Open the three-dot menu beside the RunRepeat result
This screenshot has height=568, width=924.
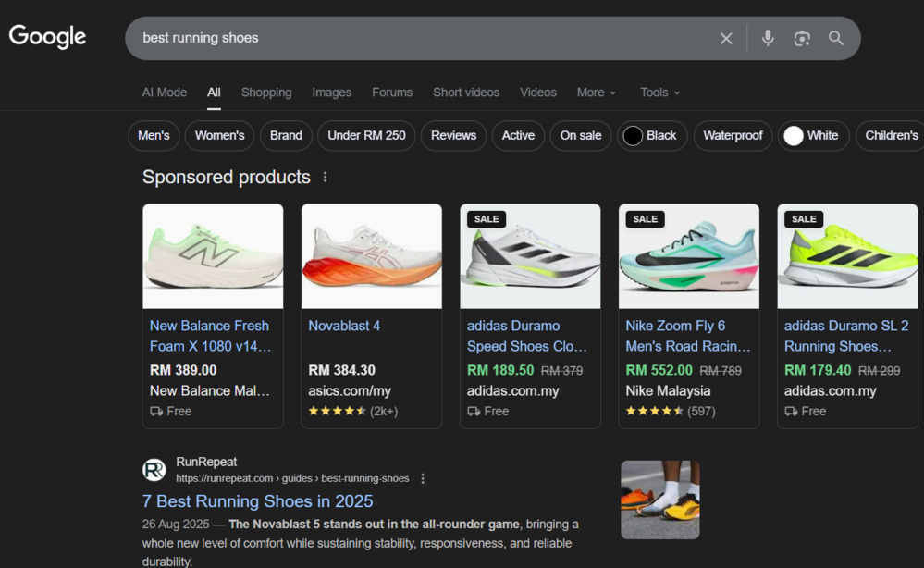pyautogui.click(x=423, y=478)
